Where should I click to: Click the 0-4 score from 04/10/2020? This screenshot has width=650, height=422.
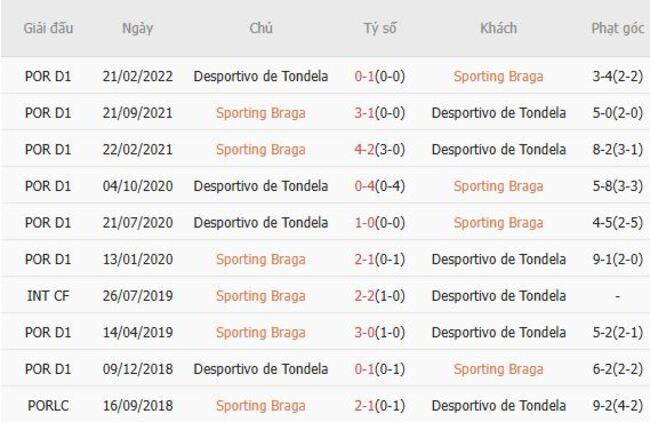pos(367,186)
